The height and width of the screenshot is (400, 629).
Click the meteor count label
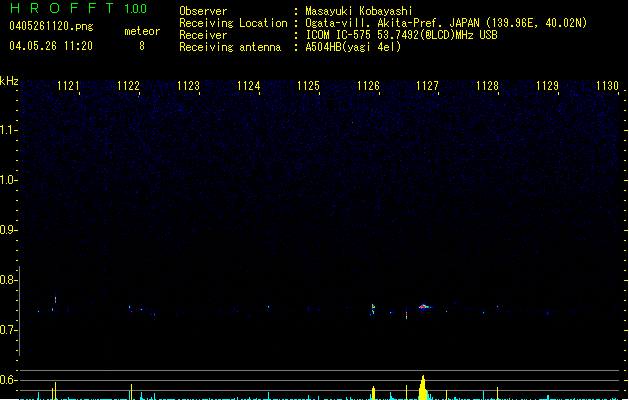[x=142, y=31]
